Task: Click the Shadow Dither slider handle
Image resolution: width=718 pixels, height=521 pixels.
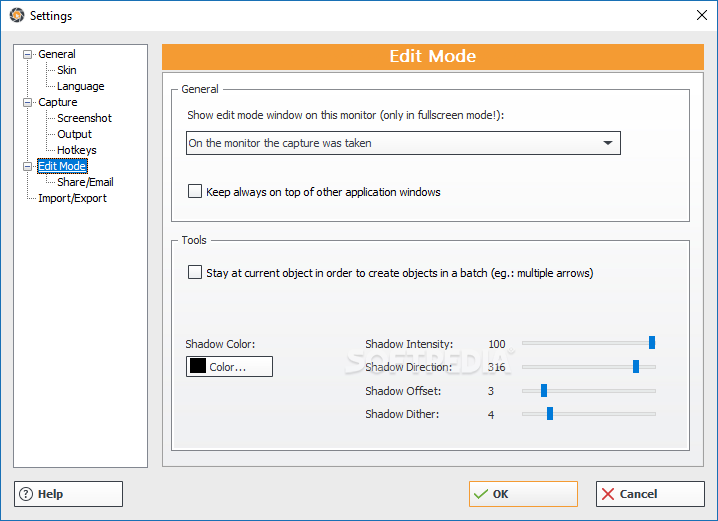Action: [549, 413]
